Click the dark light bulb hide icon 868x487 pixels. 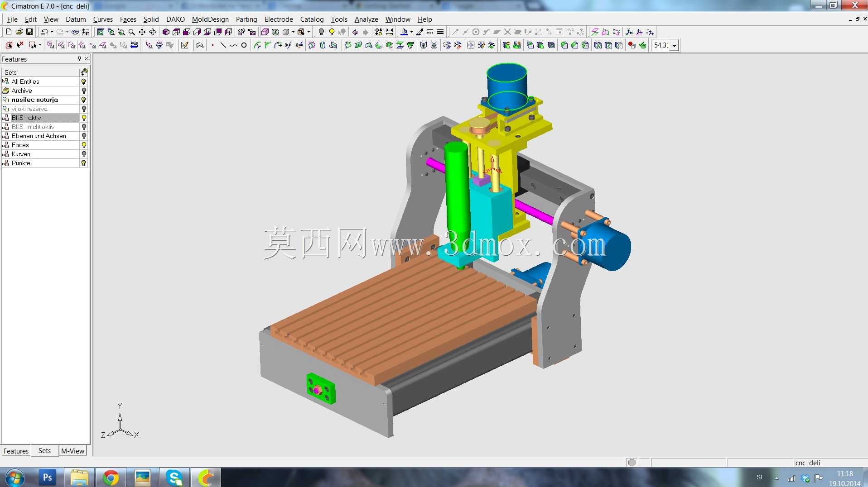click(x=321, y=32)
